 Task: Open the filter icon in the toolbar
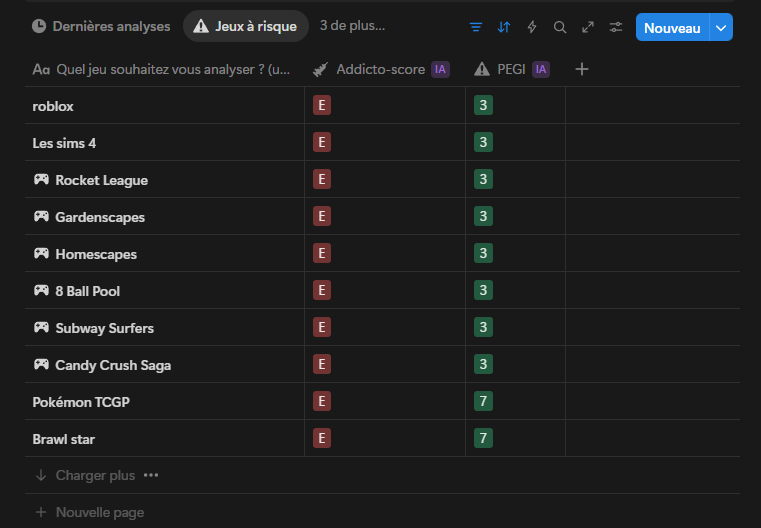coord(476,27)
